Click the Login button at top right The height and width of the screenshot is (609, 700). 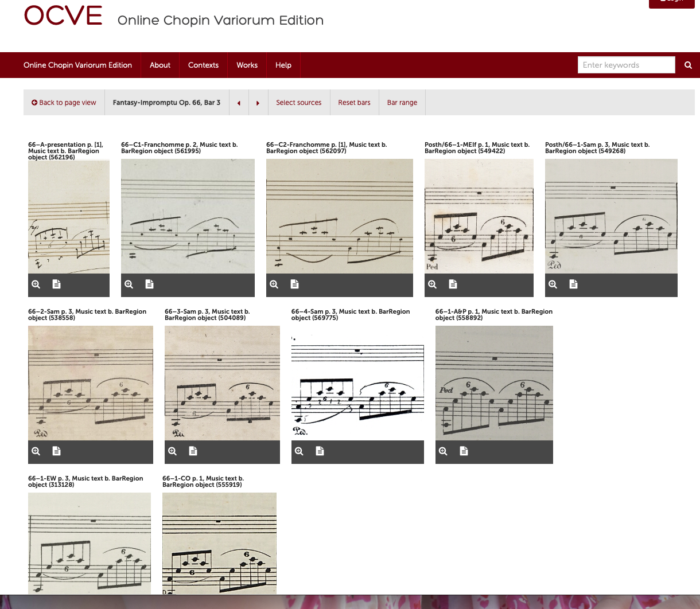pos(671,2)
